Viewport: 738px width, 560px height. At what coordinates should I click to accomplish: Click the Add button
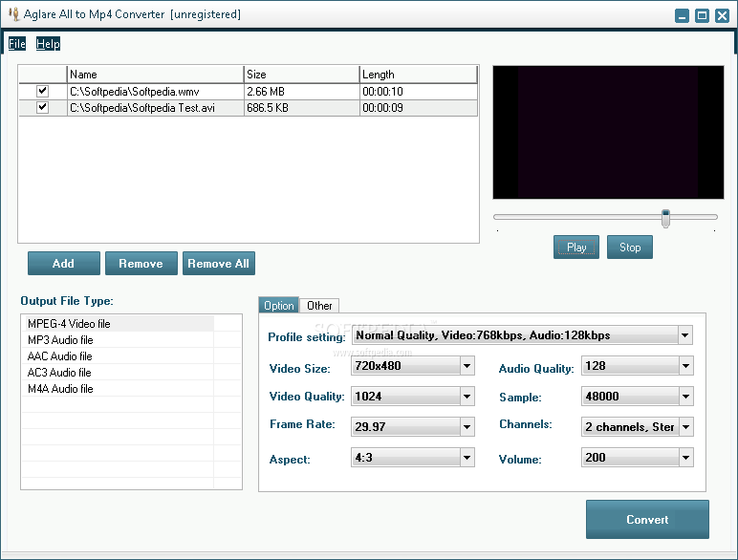[63, 263]
